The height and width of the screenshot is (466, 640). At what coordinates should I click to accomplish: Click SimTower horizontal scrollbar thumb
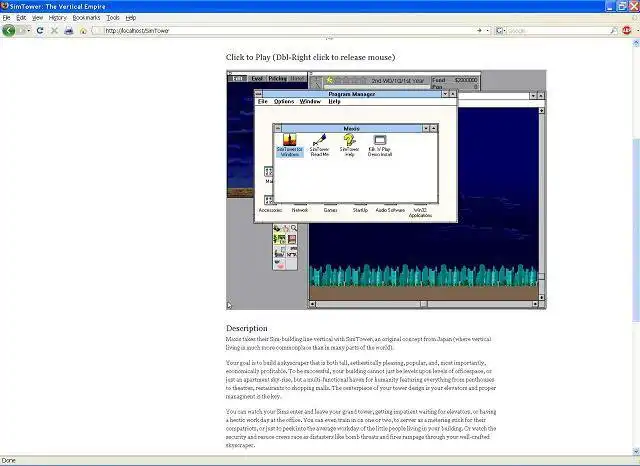(424, 304)
